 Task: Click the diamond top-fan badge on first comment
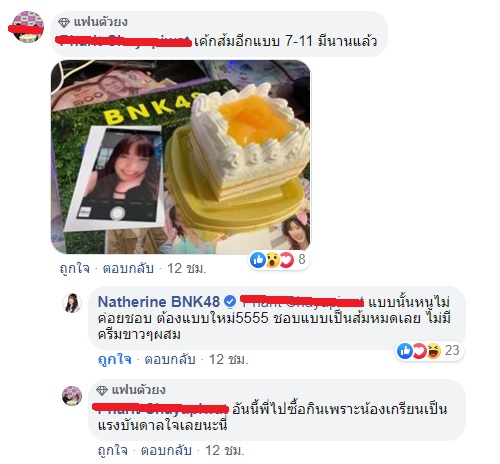(x=64, y=22)
